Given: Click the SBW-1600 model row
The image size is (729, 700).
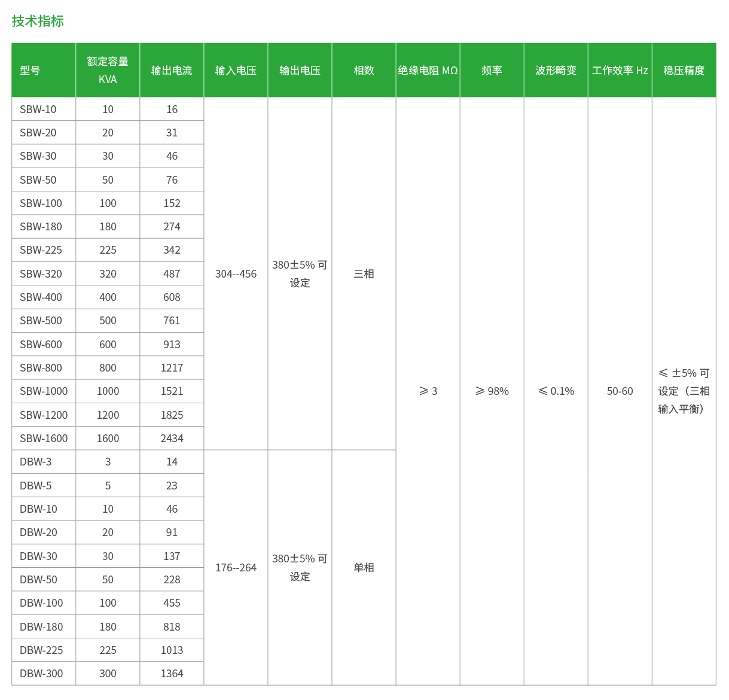Looking at the screenshot, I should coord(44,439).
